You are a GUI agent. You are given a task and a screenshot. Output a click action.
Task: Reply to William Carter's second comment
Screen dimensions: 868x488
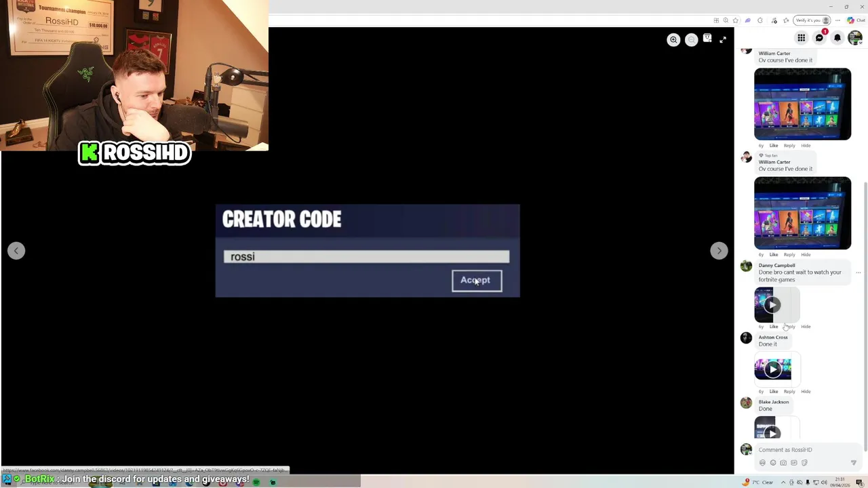tap(789, 255)
